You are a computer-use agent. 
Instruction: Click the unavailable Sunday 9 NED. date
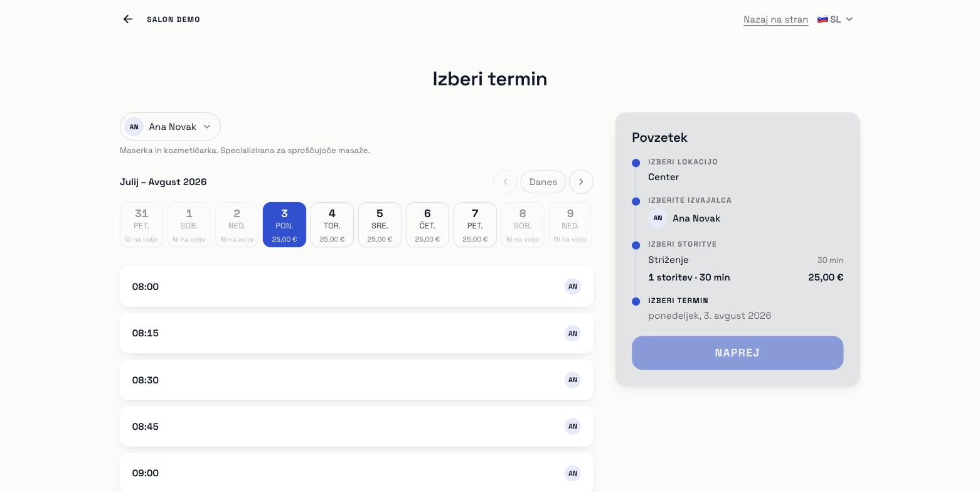pos(570,225)
